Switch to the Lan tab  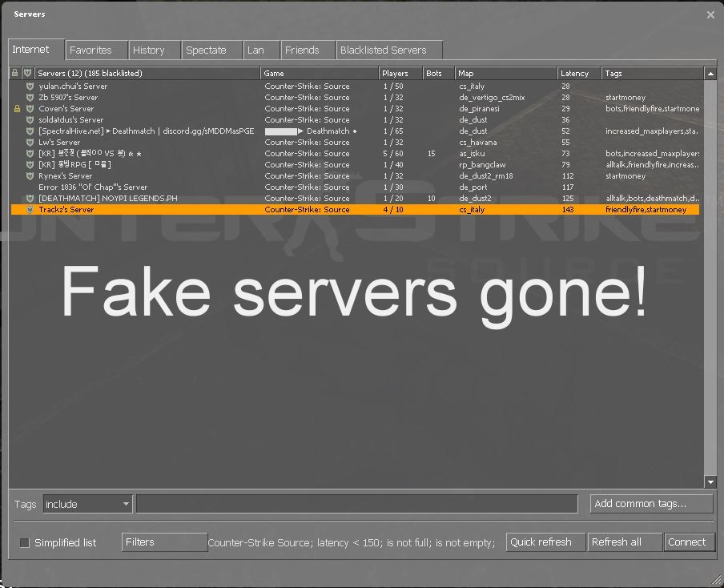coord(261,50)
